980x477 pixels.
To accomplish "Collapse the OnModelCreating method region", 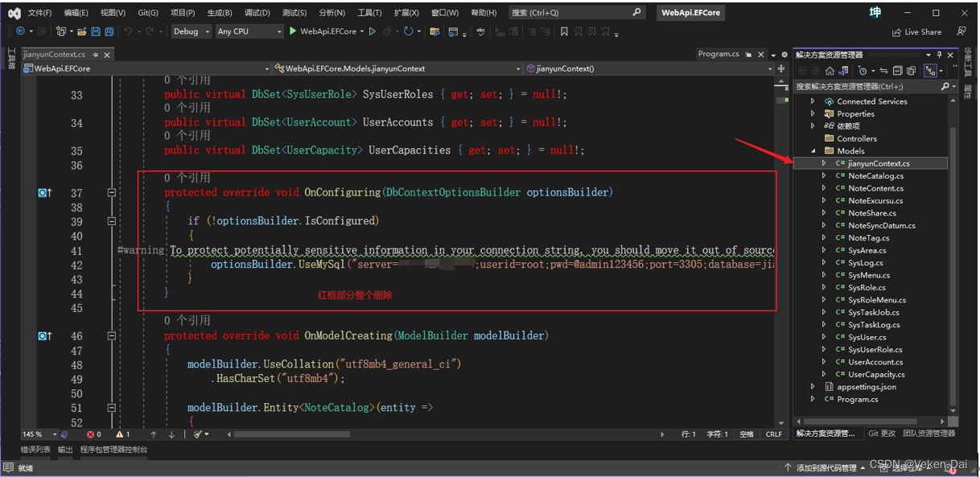I will pyautogui.click(x=111, y=335).
